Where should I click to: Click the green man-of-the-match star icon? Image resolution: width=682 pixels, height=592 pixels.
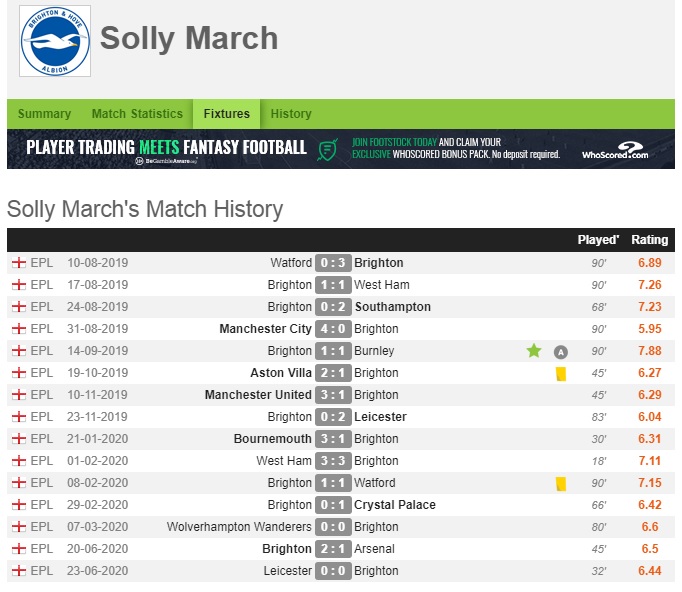pyautogui.click(x=534, y=351)
